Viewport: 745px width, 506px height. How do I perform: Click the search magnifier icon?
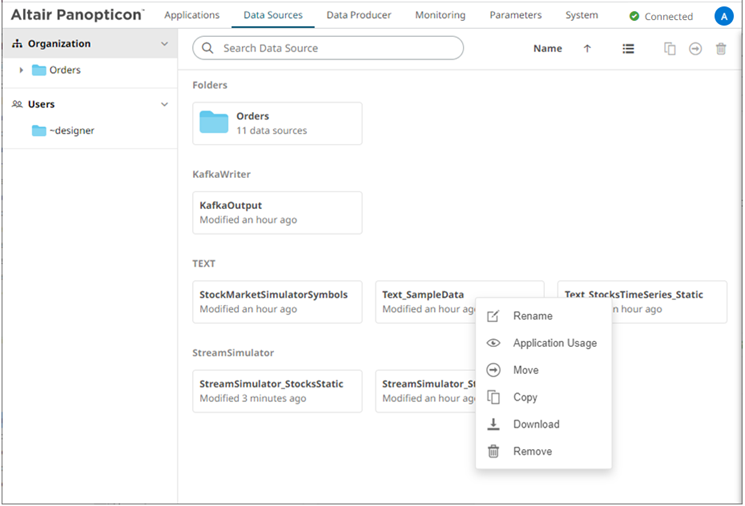click(x=208, y=48)
